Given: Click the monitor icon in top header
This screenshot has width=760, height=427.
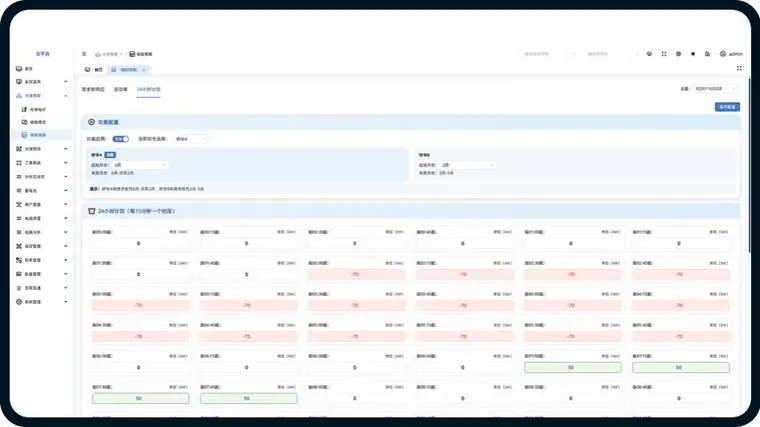Looking at the screenshot, I should point(649,54).
